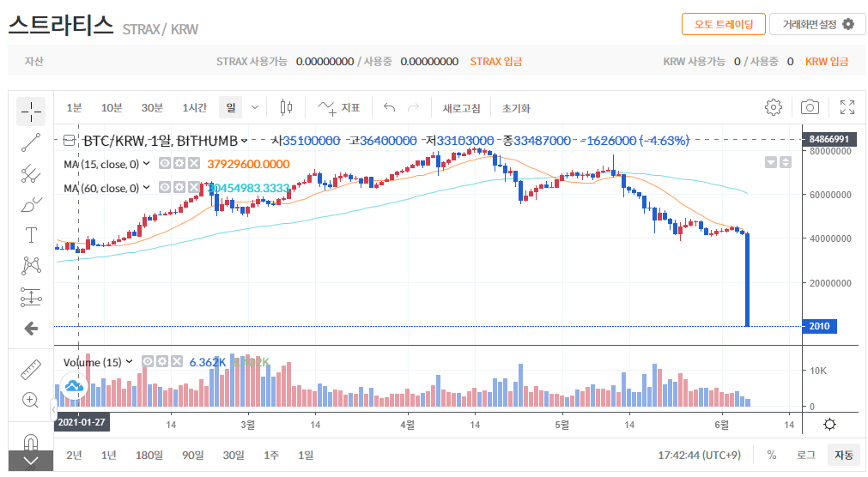Choose the pitchfork drawing tool
868x477 pixels.
[31, 174]
